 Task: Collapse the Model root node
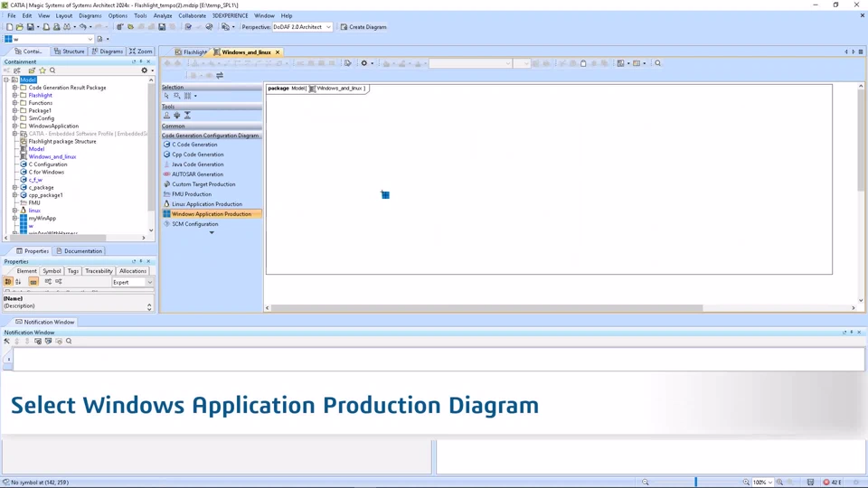[6, 80]
